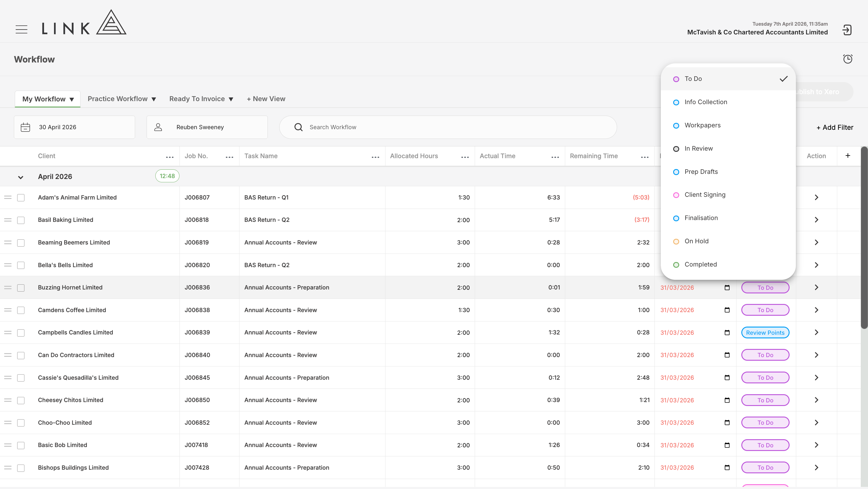
Task: Open row action arrow for Bishops Buildings Limited
Action: pyautogui.click(x=816, y=467)
